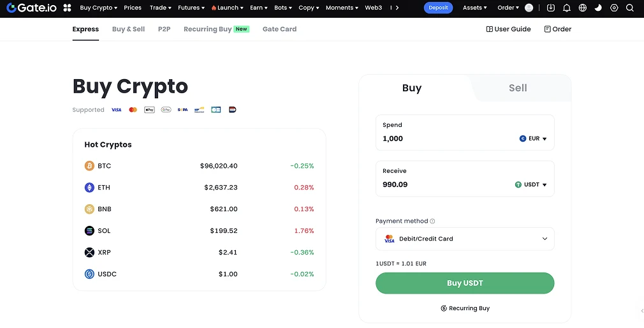Screen dimensions: 644x328
Task: Open the Assets dropdown in header
Action: (475, 8)
